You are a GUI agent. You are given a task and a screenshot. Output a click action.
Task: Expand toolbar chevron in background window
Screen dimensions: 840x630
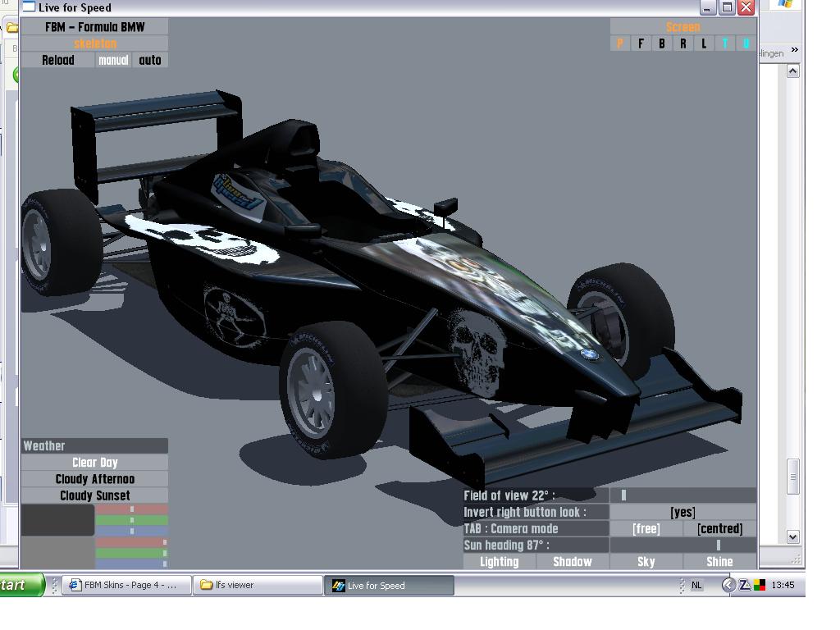click(794, 50)
